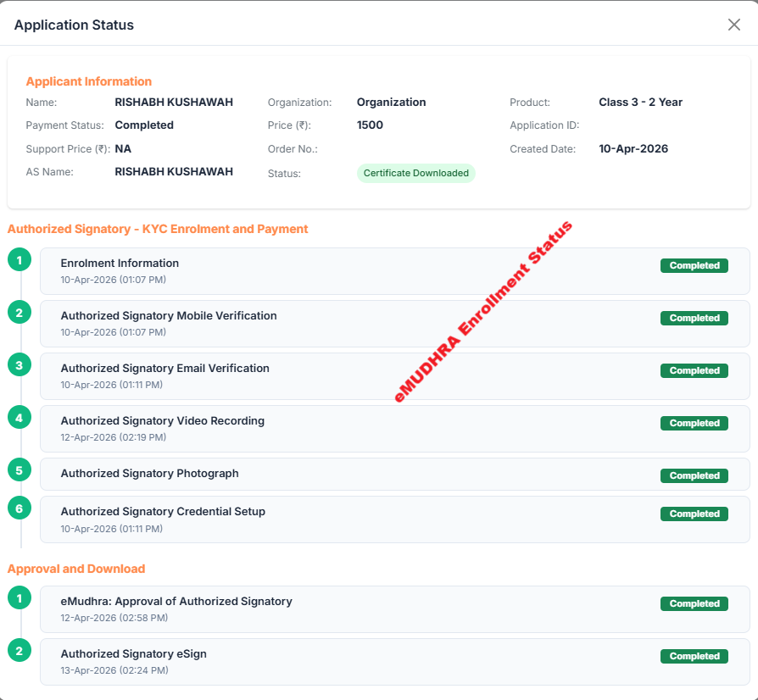The width and height of the screenshot is (758, 700).
Task: Close the Application Status dialog
Action: pos(733,25)
